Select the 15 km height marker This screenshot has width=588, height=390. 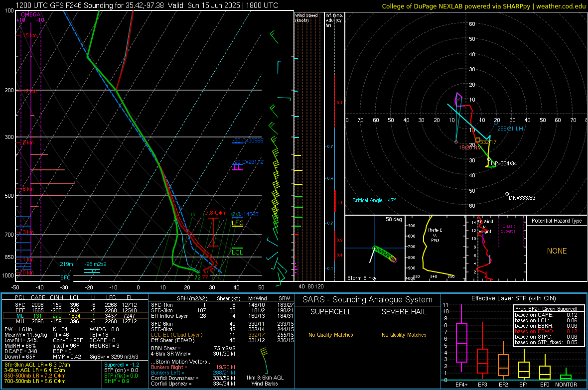click(x=29, y=35)
